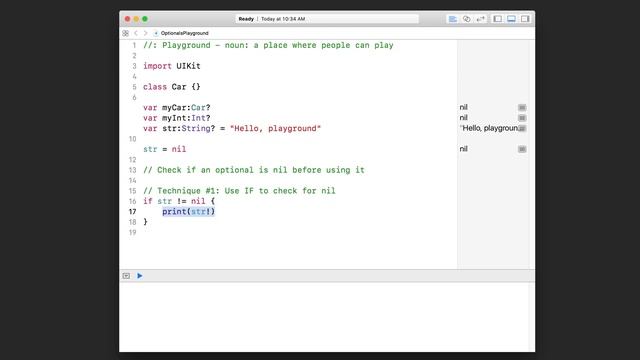Toggle the debug area panel
The height and width of the screenshot is (360, 640).
tap(511, 19)
